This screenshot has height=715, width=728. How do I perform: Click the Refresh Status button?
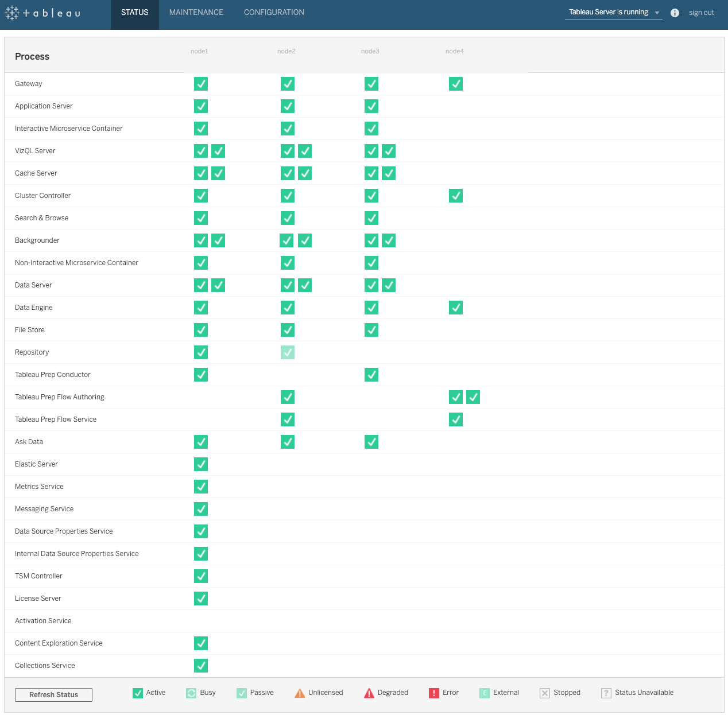coord(53,695)
